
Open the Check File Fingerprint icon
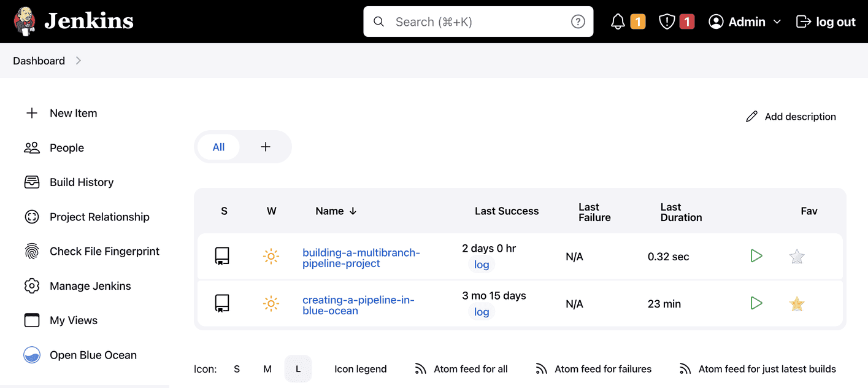click(31, 250)
